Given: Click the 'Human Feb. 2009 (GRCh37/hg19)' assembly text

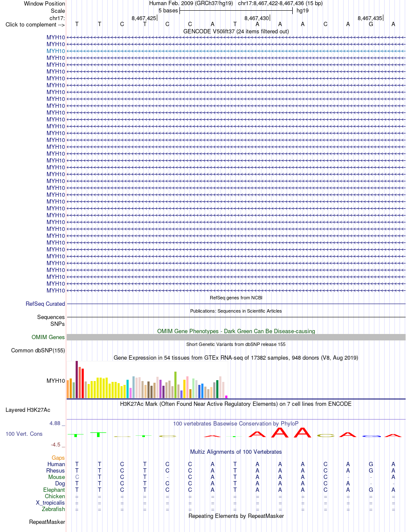Looking at the screenshot, I should click(x=191, y=3).
